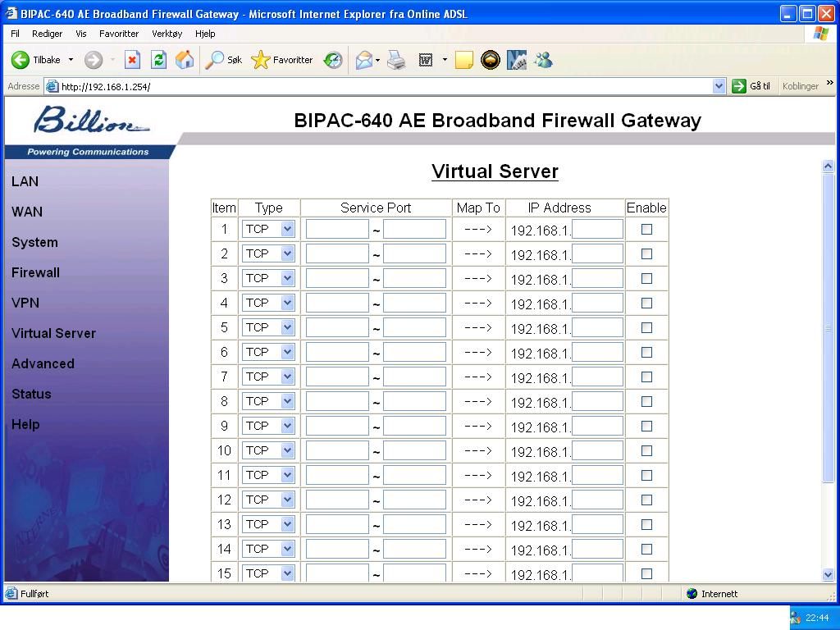Enable virtual server item 1 checkbox

click(x=646, y=230)
